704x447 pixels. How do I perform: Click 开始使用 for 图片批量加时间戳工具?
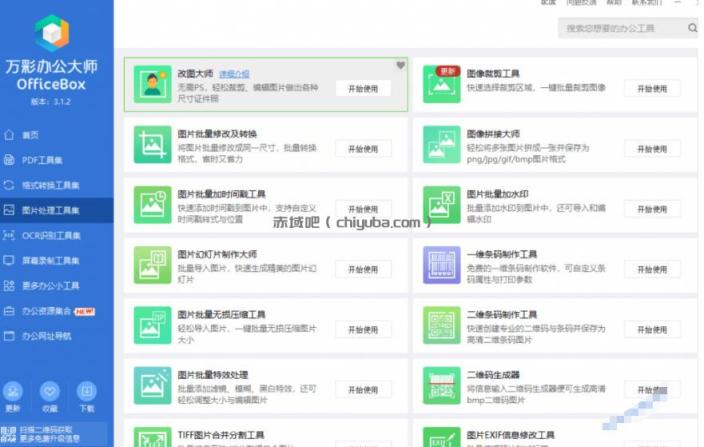coord(363,209)
